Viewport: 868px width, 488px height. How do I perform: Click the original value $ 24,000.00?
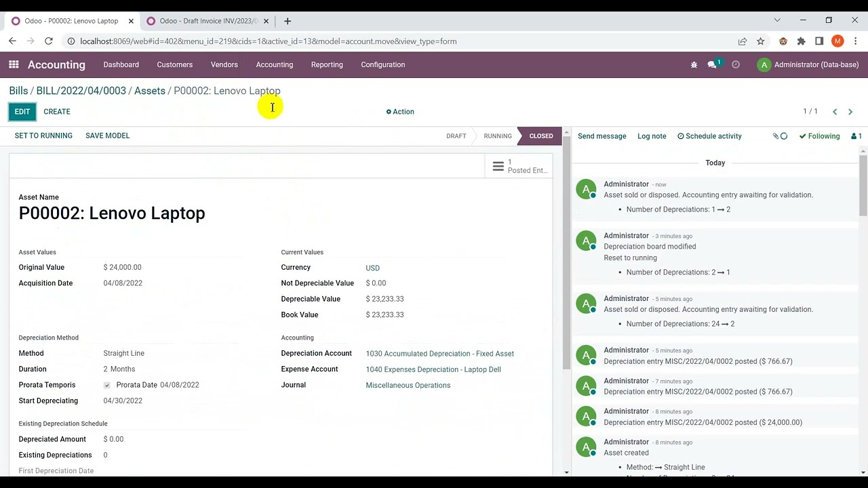(123, 268)
